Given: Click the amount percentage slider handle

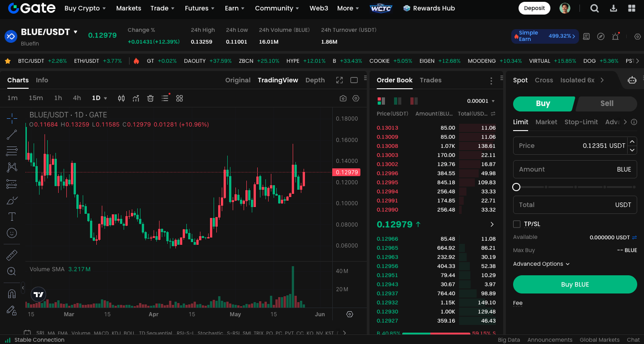Looking at the screenshot, I should (x=516, y=187).
